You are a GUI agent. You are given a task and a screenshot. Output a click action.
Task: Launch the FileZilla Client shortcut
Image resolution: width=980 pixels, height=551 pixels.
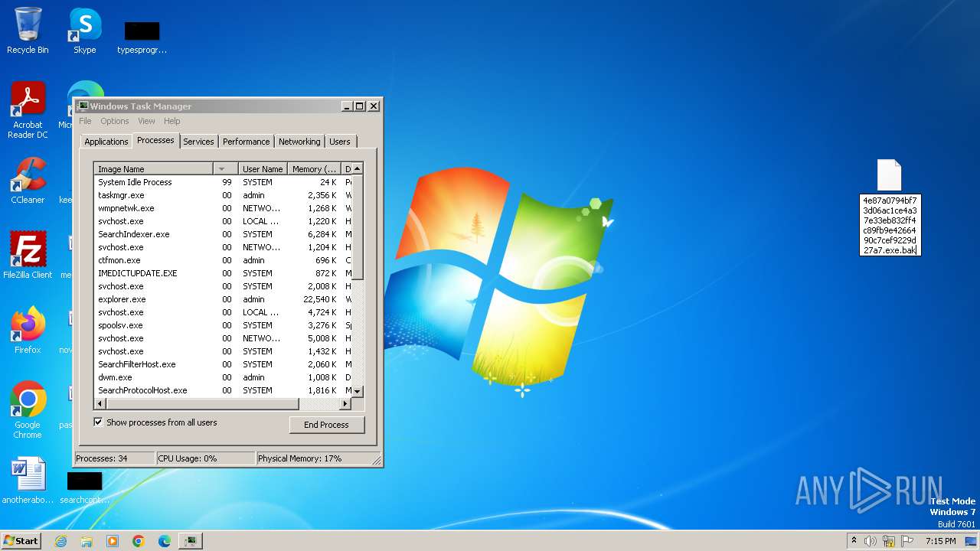[x=28, y=255]
